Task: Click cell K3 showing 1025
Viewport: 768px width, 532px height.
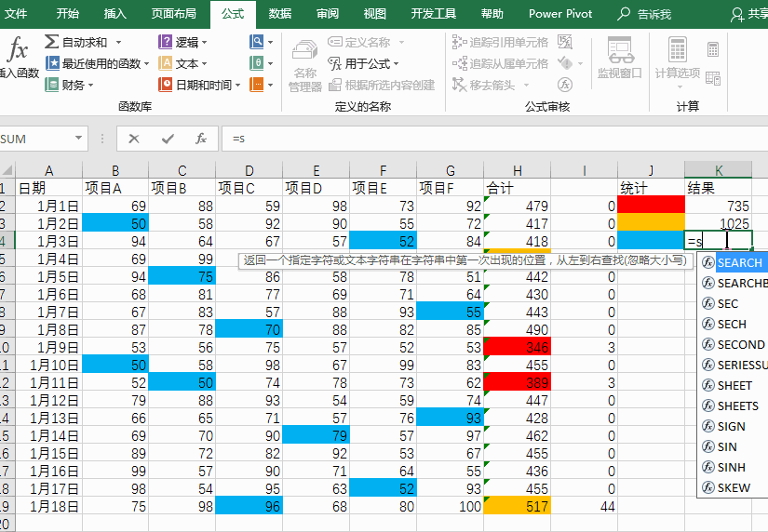Action: click(x=718, y=222)
